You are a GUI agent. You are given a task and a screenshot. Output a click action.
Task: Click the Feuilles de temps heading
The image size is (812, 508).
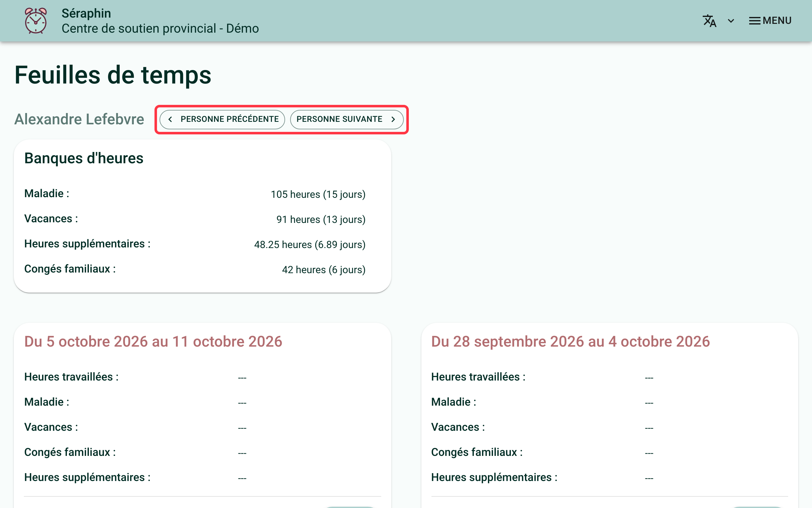tap(113, 75)
